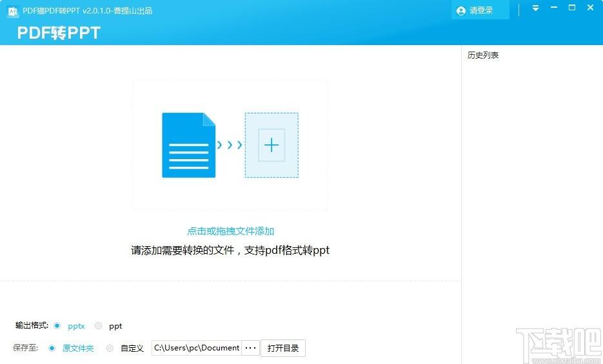
Task: Click the 历史列表 heading
Action: [483, 55]
